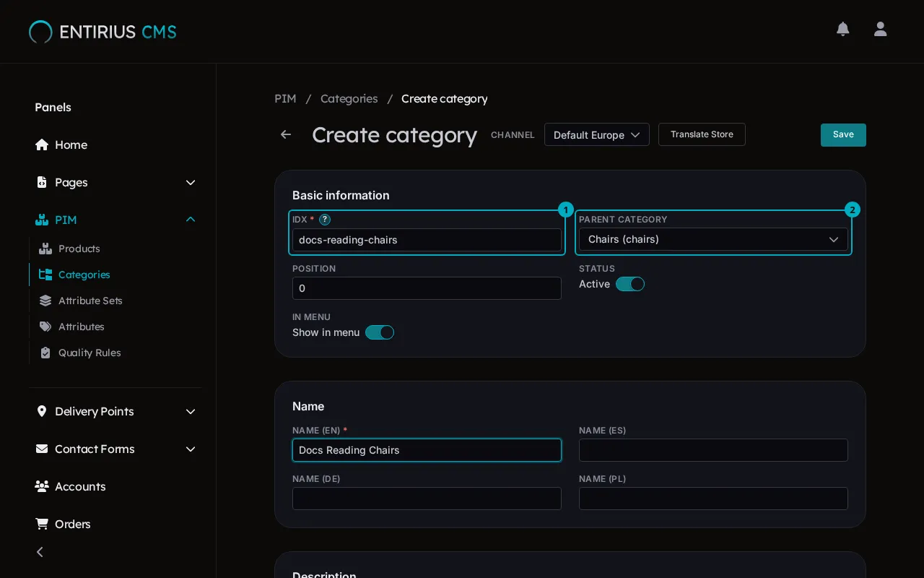Click the IDX help question mark
The height and width of the screenshot is (578, 924).
point(325,220)
